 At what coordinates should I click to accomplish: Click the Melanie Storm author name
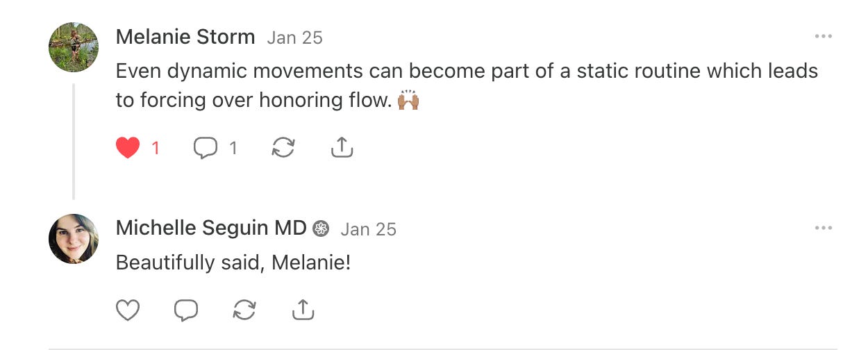[185, 37]
